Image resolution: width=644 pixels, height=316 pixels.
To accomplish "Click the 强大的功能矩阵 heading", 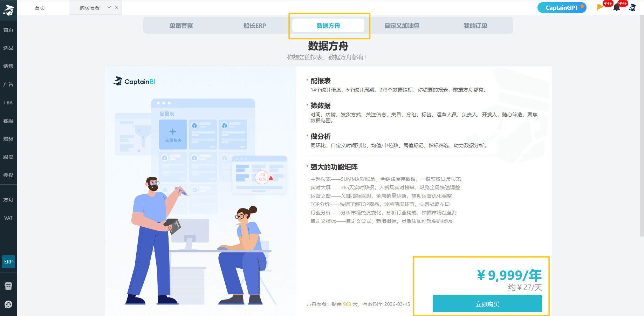I will point(334,167).
